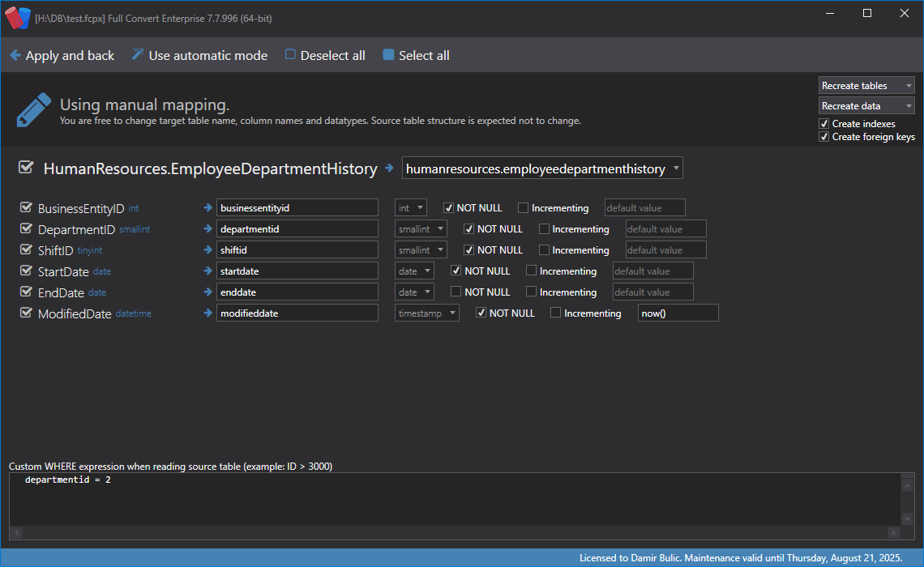Click the horizontal scrollbar of WHERE expression box
The height and width of the screenshot is (567, 924).
(x=454, y=533)
